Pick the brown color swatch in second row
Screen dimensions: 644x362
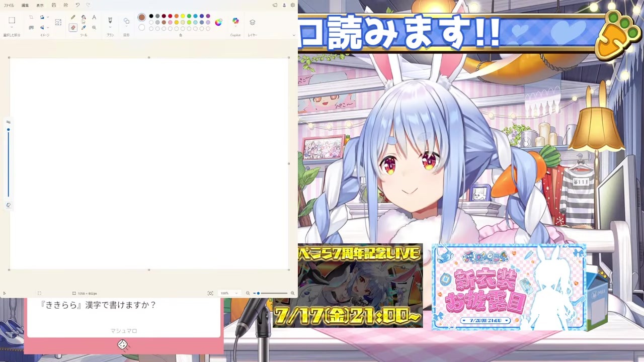pyautogui.click(x=164, y=22)
